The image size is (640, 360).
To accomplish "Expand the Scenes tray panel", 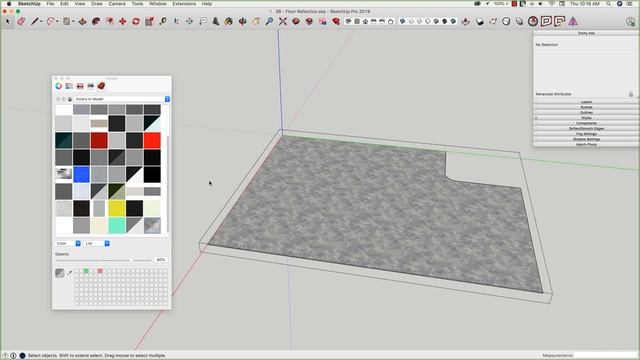I will coord(586,107).
